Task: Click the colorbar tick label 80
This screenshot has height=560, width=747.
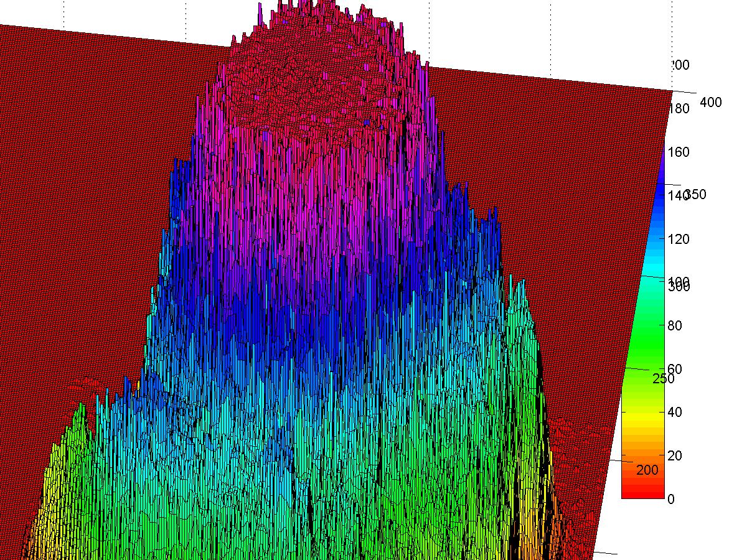Action: point(674,326)
